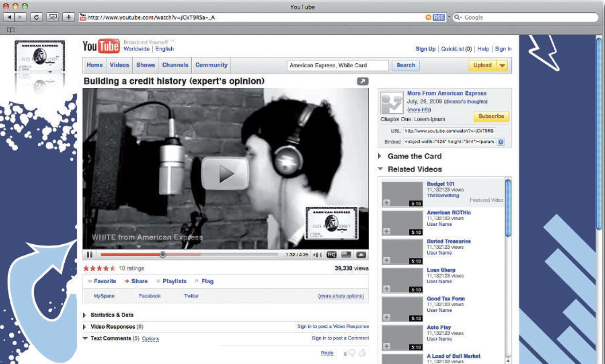Add American ROTHic video to QuickList
The image size is (605, 364).
(387, 232)
